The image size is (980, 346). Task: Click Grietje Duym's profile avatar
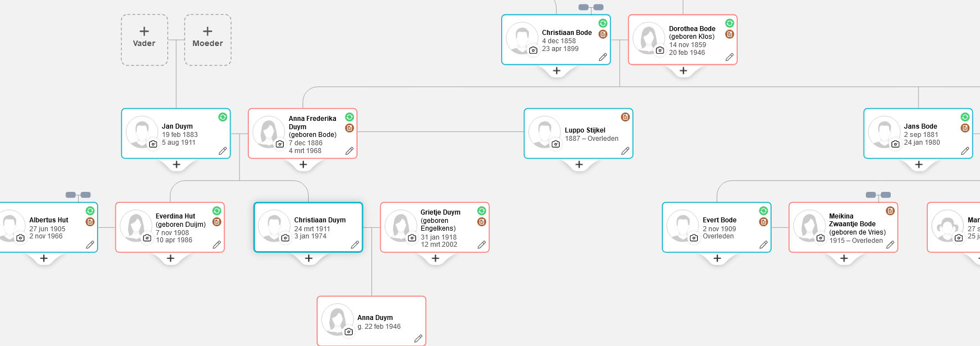coord(401,226)
